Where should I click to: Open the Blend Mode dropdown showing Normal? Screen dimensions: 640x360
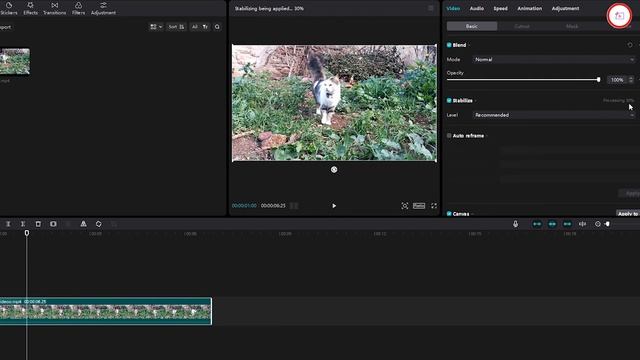(x=554, y=60)
